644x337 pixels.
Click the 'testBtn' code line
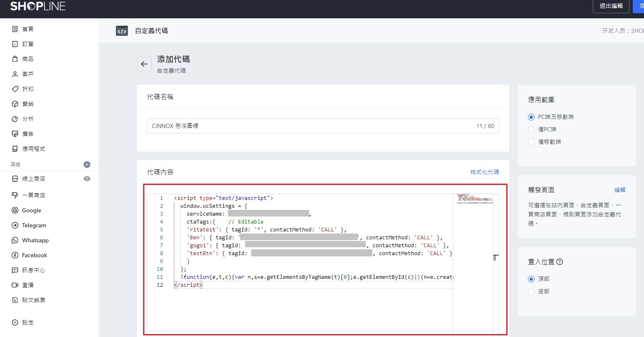coord(320,253)
